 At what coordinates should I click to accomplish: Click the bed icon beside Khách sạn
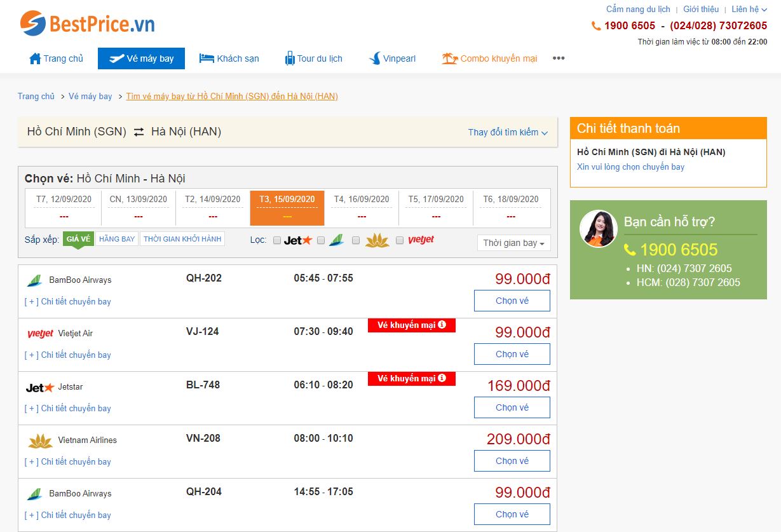207,58
